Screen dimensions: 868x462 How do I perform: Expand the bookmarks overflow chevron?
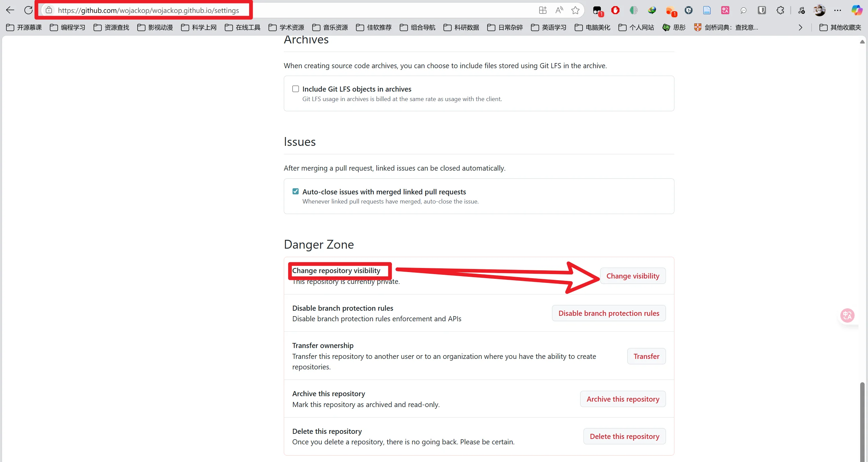click(x=801, y=27)
